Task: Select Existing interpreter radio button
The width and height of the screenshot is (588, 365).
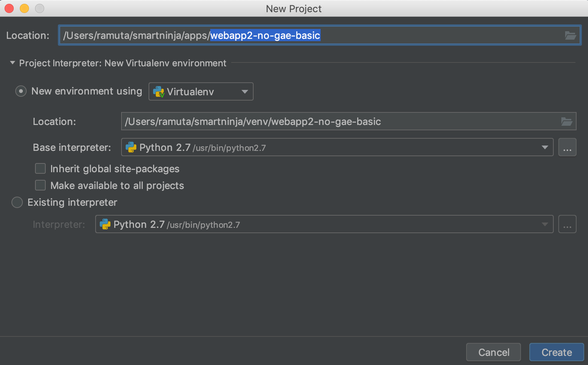Action: 17,202
